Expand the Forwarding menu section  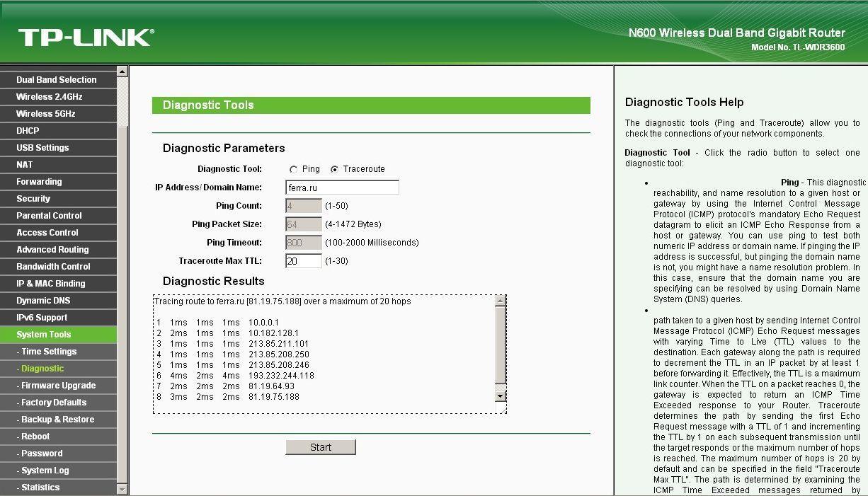[x=39, y=182]
